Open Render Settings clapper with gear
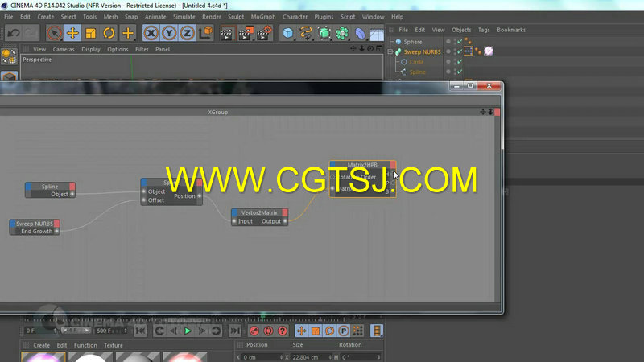The image size is (644, 362). point(264,33)
